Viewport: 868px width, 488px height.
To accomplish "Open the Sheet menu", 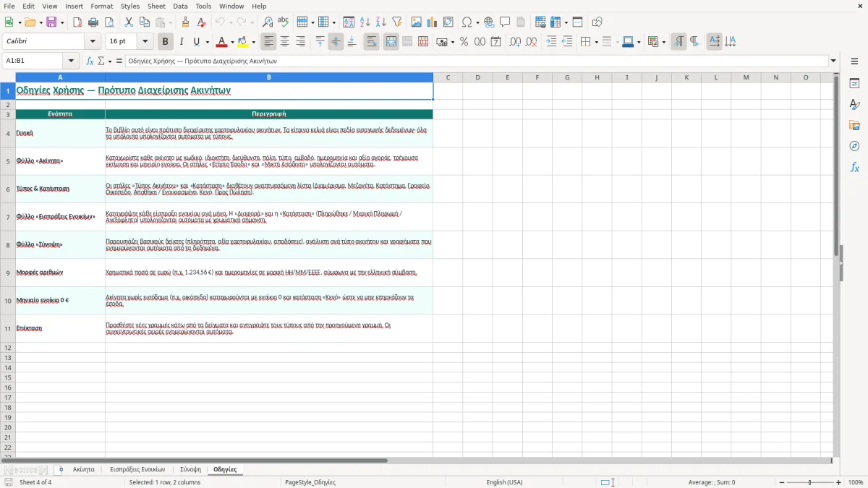I will click(x=156, y=6).
